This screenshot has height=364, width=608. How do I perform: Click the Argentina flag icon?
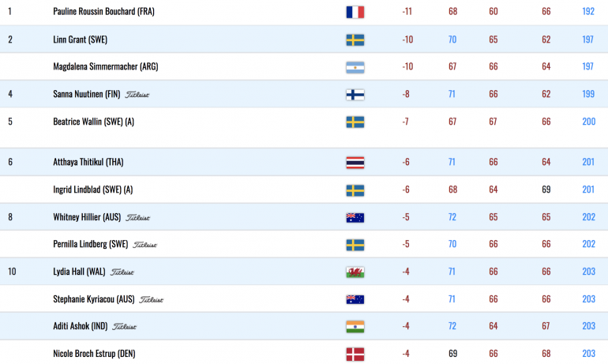click(355, 67)
